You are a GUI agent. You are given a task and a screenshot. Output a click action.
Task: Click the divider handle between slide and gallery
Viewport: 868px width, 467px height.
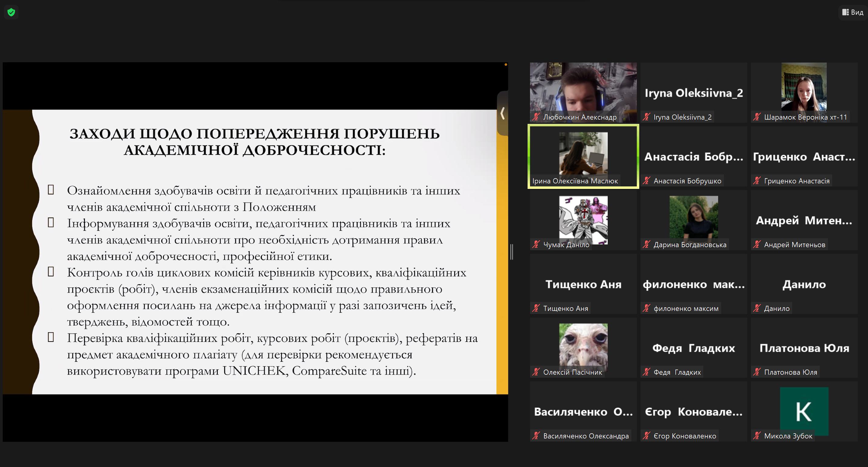click(512, 252)
